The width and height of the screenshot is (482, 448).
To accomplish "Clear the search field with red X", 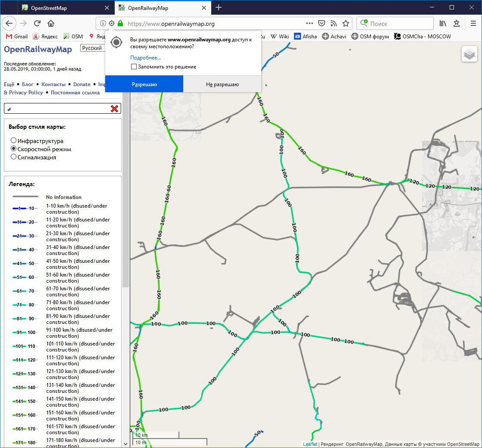I will point(114,109).
